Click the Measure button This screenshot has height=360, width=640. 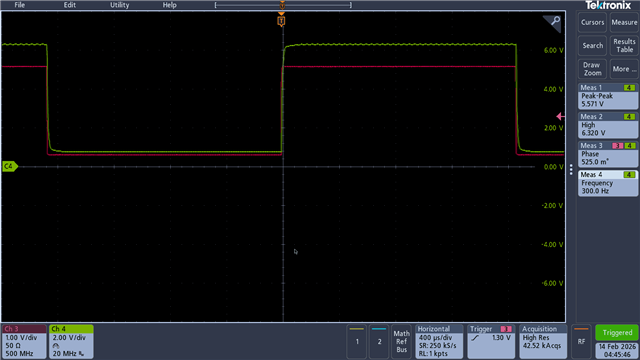pyautogui.click(x=624, y=22)
